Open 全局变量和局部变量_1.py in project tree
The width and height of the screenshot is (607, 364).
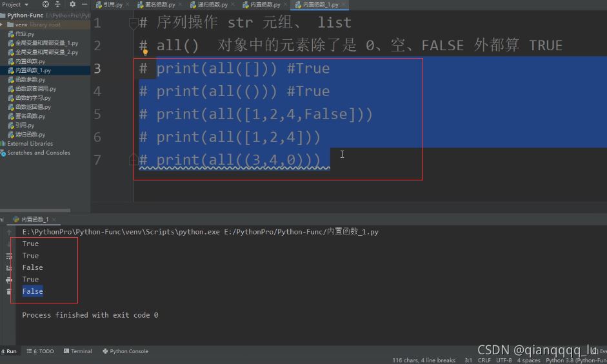(46, 43)
